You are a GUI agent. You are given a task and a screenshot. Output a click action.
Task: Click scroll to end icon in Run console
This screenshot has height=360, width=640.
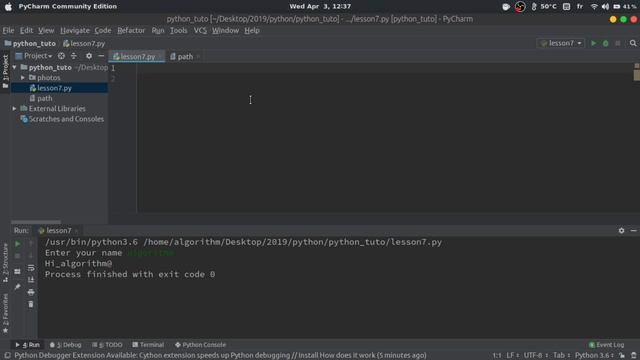tap(31, 280)
